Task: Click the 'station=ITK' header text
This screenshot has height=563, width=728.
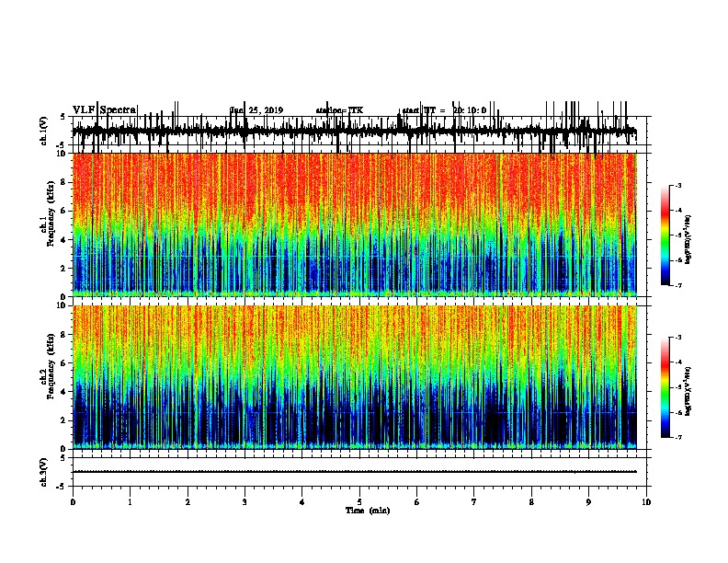Action: tap(339, 110)
